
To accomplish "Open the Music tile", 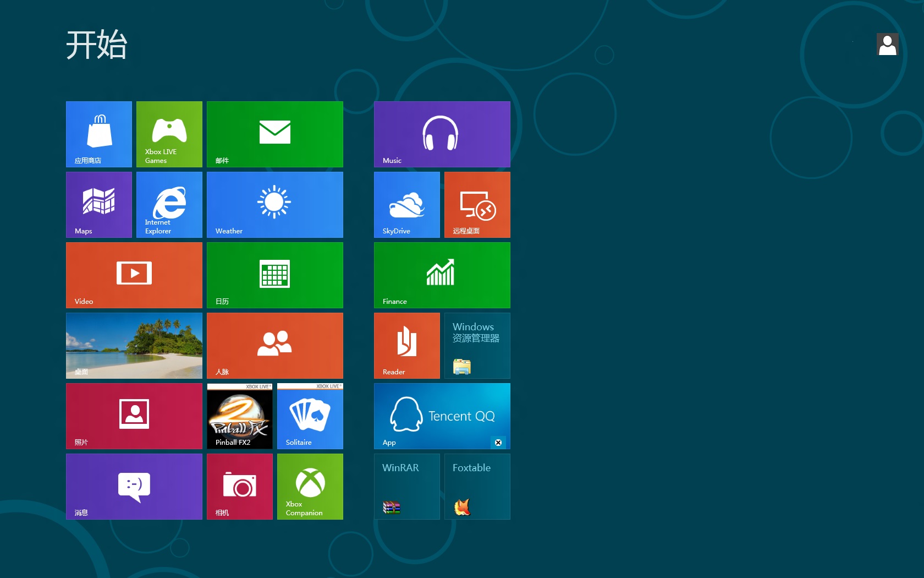I will (442, 134).
